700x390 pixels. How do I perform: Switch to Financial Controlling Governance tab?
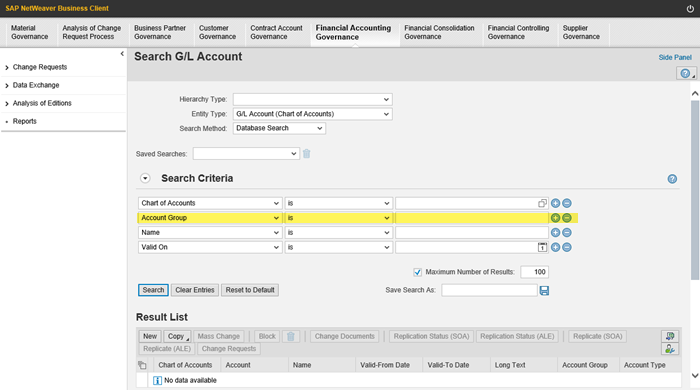pyautogui.click(x=518, y=33)
